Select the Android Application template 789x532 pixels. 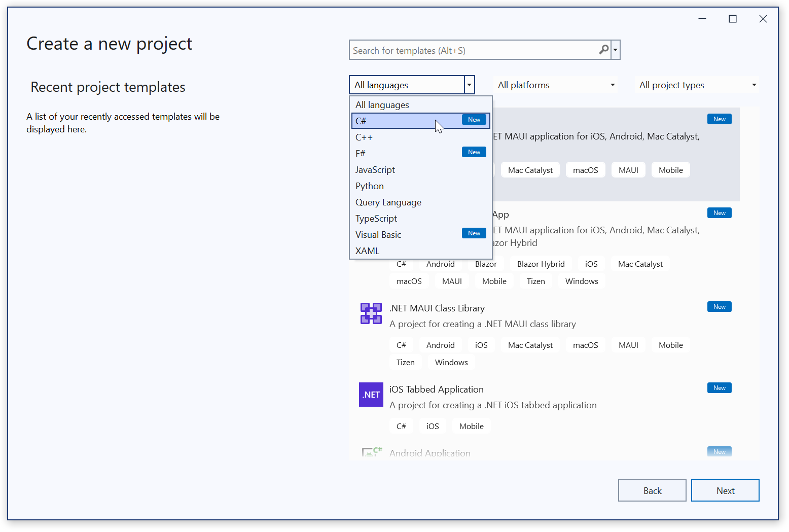coord(544,451)
